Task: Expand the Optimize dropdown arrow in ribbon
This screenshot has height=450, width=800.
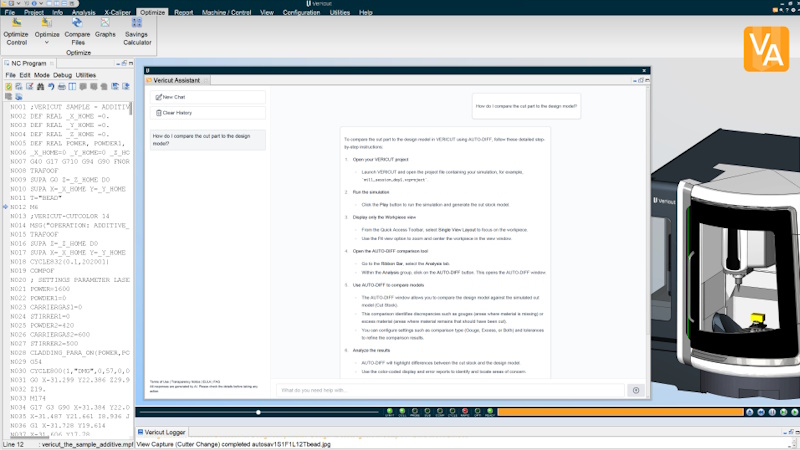Action: 47,43
